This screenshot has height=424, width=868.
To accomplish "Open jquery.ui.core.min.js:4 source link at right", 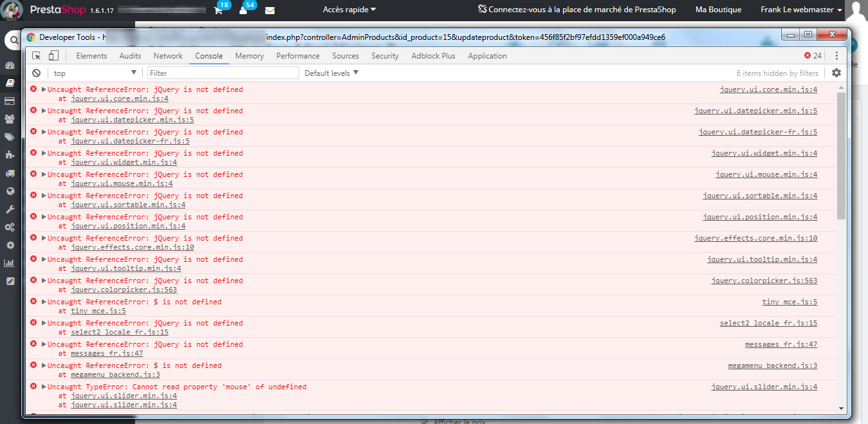I will coord(768,89).
